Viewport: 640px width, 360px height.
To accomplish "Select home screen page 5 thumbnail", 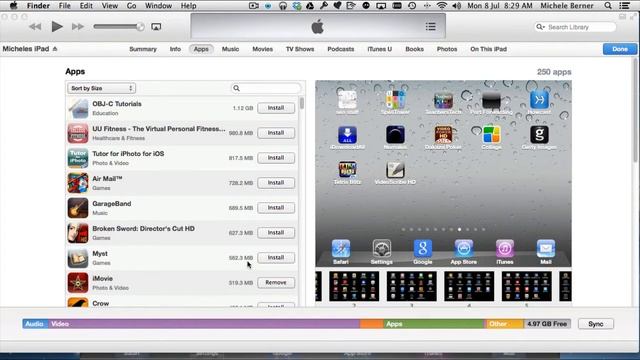I will [527, 287].
